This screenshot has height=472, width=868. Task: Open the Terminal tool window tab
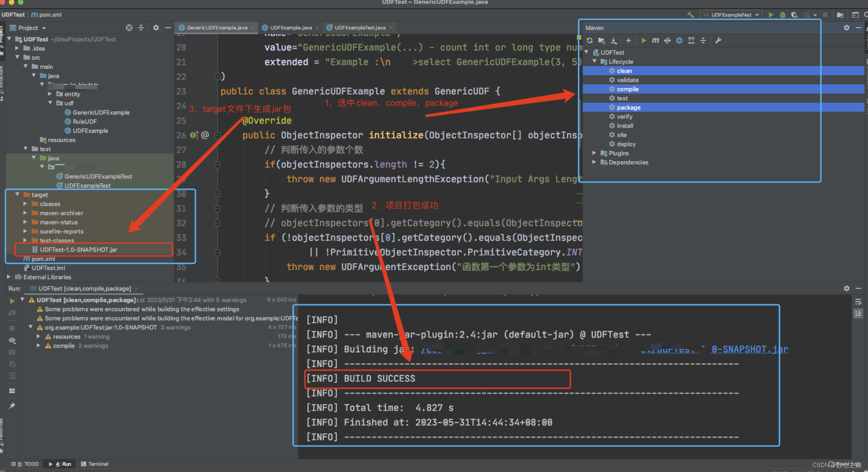95,464
